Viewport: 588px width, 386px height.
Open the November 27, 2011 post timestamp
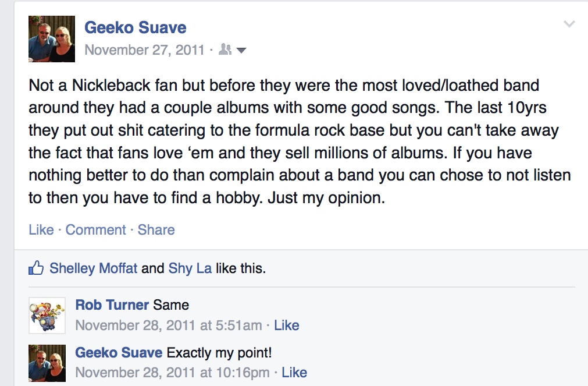click(x=144, y=50)
